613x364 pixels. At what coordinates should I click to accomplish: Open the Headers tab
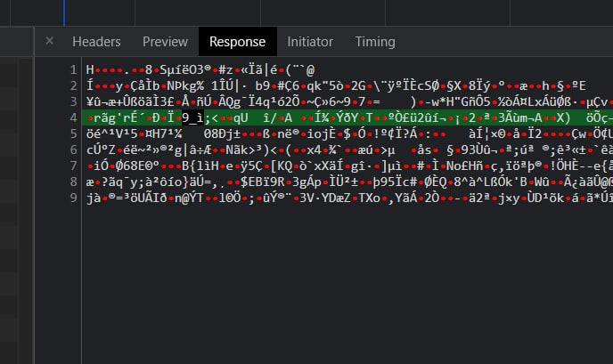tap(96, 42)
